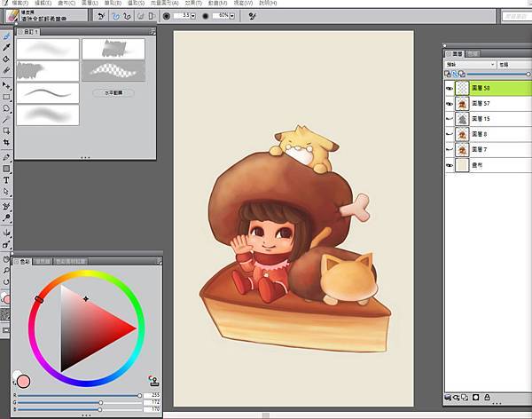This screenshot has width=532, height=419.
Task: Open the opacity 60% dropdown arrow
Action: (232, 16)
